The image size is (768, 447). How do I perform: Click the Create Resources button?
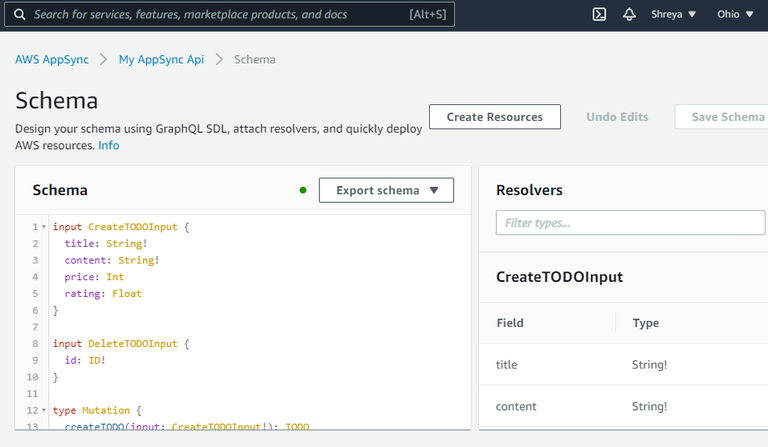[x=494, y=117]
